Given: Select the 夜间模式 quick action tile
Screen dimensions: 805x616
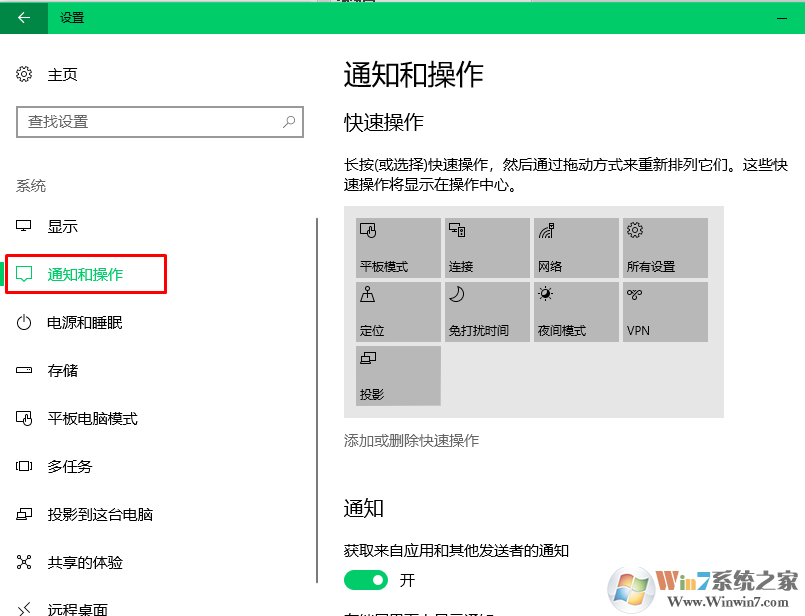Looking at the screenshot, I should (x=576, y=312).
